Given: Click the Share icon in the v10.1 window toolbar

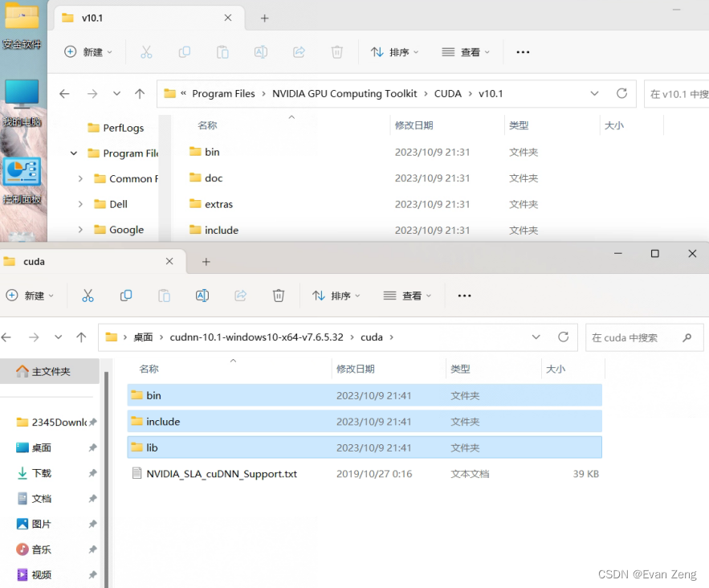Looking at the screenshot, I should click(x=299, y=52).
